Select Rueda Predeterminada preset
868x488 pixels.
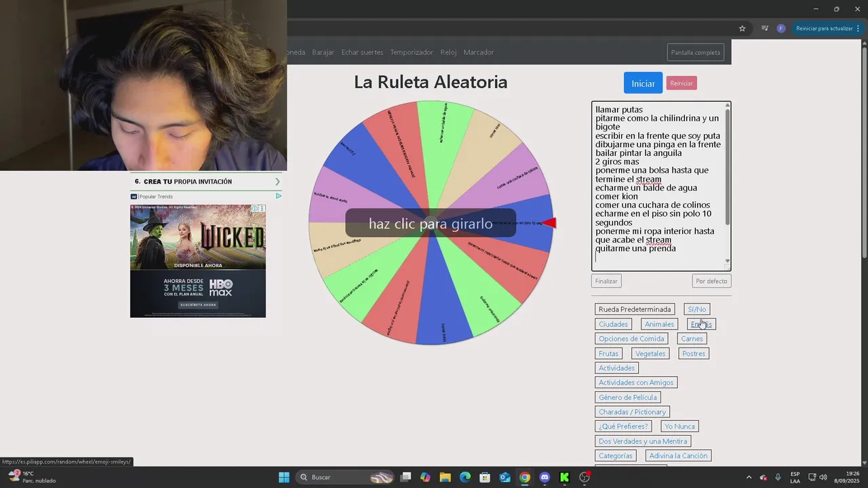[635, 309]
